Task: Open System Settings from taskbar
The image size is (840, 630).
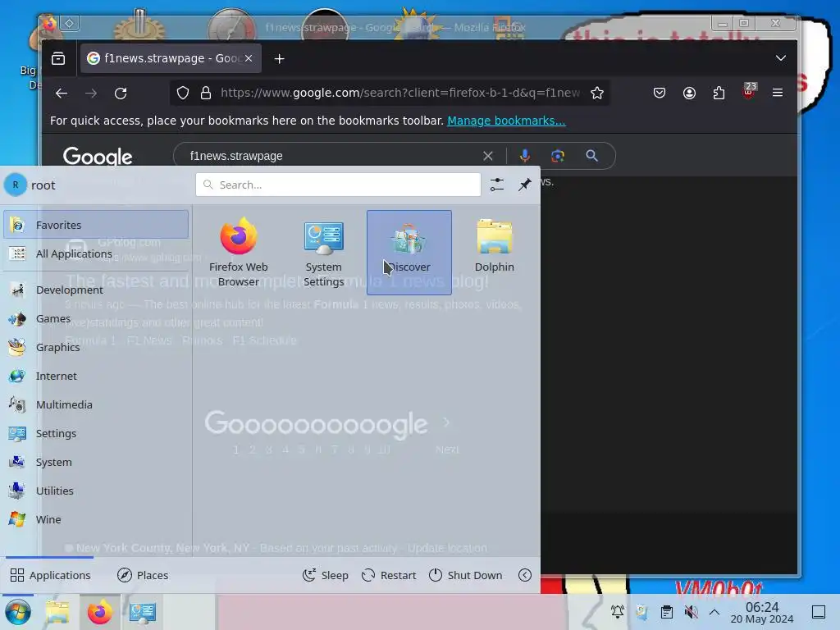Action: pos(143,612)
